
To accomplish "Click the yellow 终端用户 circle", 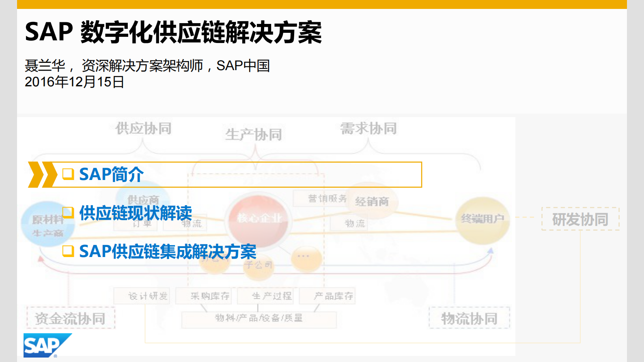I will point(482,220).
